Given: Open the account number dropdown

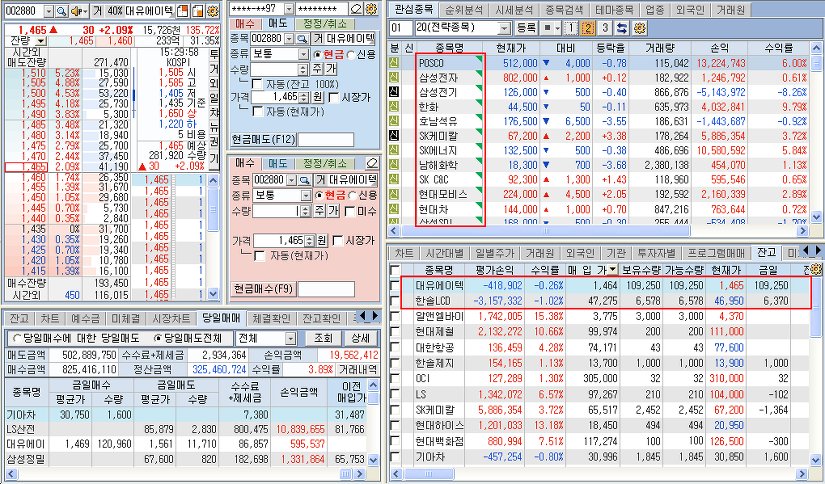Looking at the screenshot, I should point(289,9).
